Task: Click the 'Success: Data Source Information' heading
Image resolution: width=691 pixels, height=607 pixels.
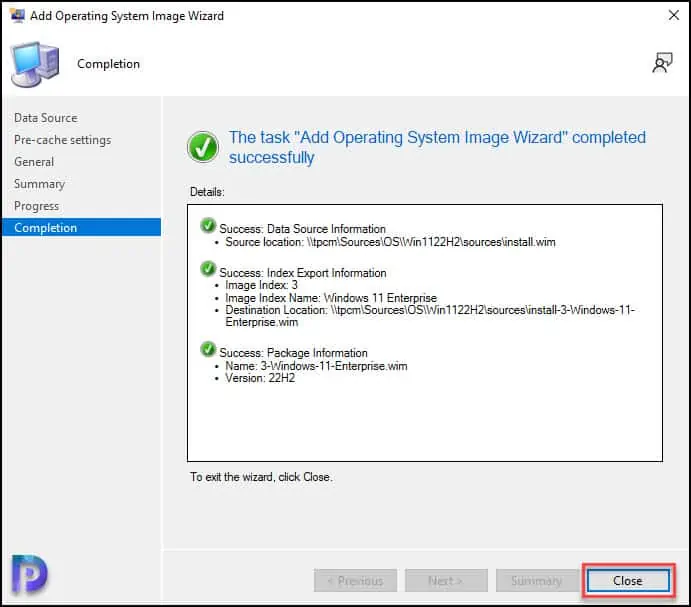Action: point(302,229)
